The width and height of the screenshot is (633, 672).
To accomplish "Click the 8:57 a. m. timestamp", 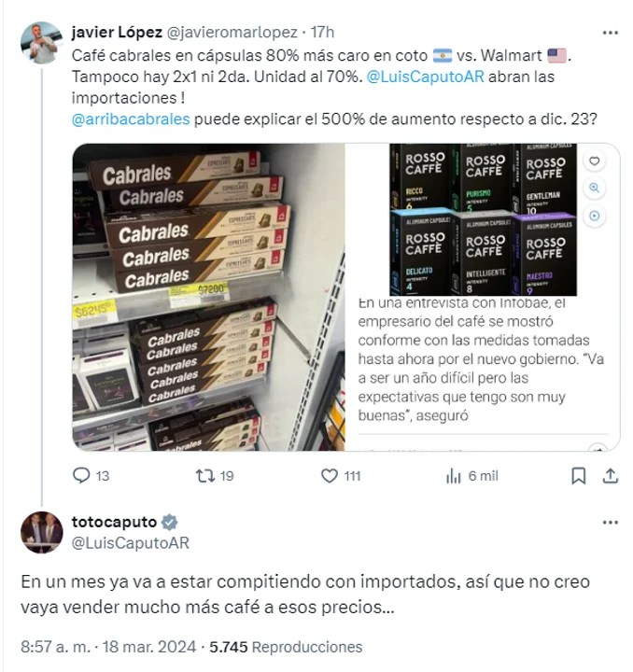I will (56, 647).
